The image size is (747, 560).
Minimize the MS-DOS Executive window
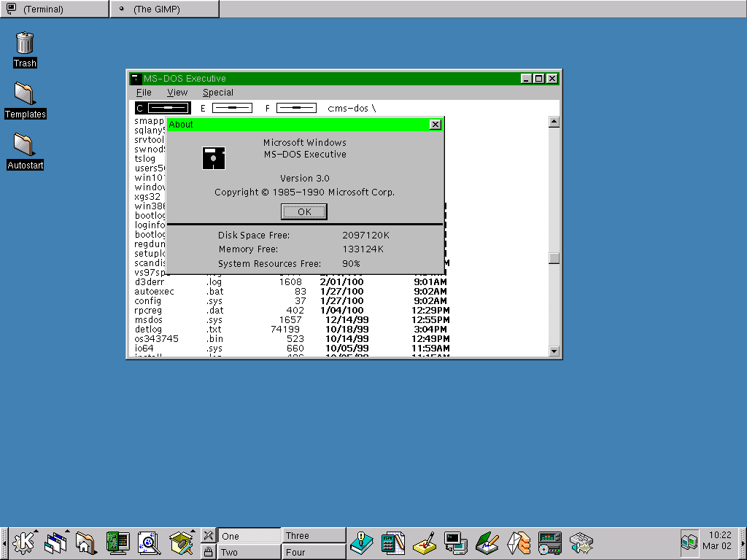point(526,79)
